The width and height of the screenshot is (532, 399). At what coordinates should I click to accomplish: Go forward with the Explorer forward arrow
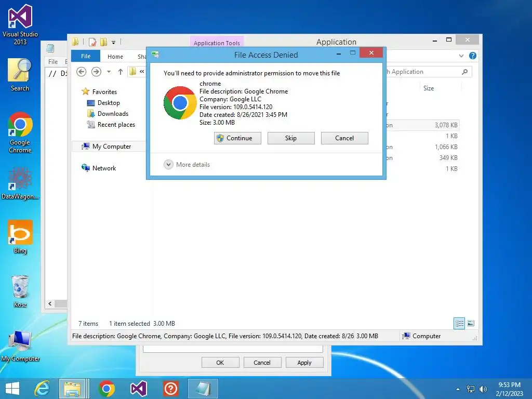(x=96, y=72)
